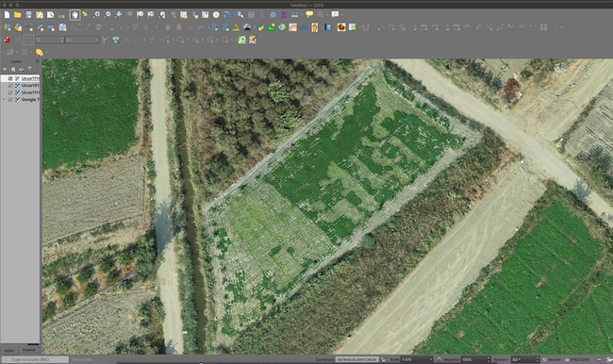Click the Text Annotation icon
Screen dimensions: 613x364
coord(335,15)
